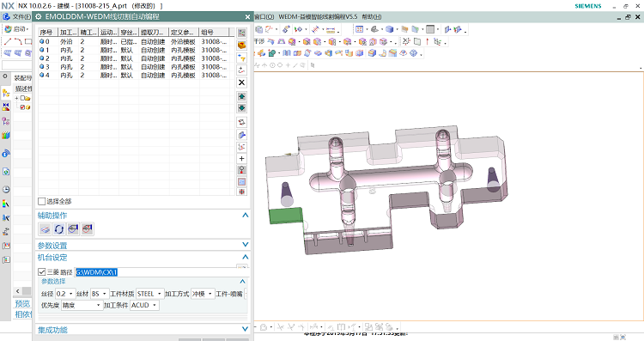
Task: Click the fourth red-and-blue icon under 辅助操作
Action: coord(87,228)
